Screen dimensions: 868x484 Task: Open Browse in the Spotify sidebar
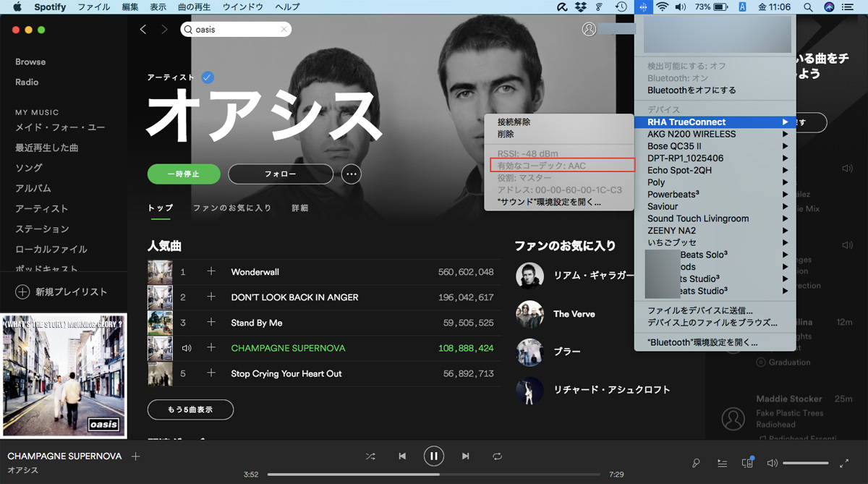point(30,62)
